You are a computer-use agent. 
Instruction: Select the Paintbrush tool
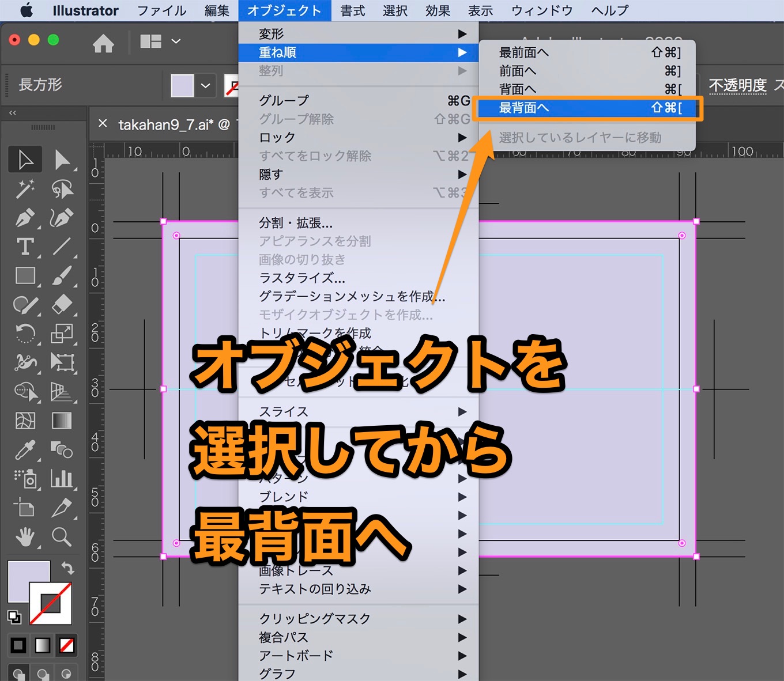62,275
